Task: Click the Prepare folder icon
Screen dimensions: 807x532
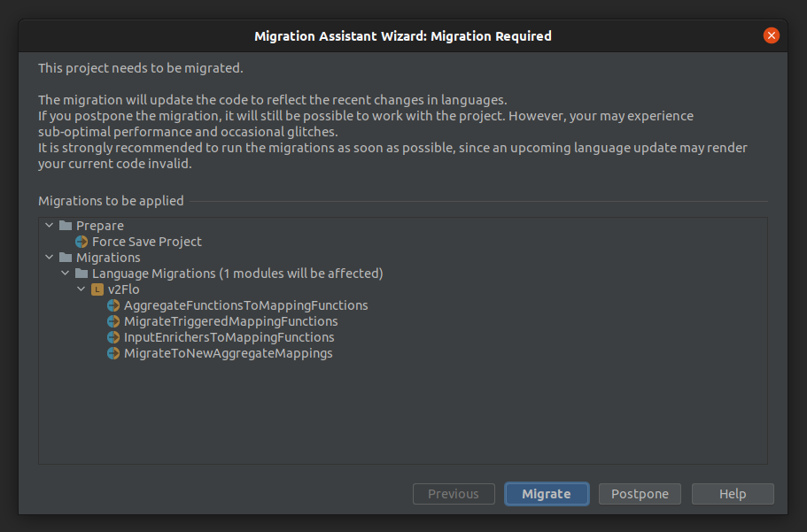Action: [65, 225]
